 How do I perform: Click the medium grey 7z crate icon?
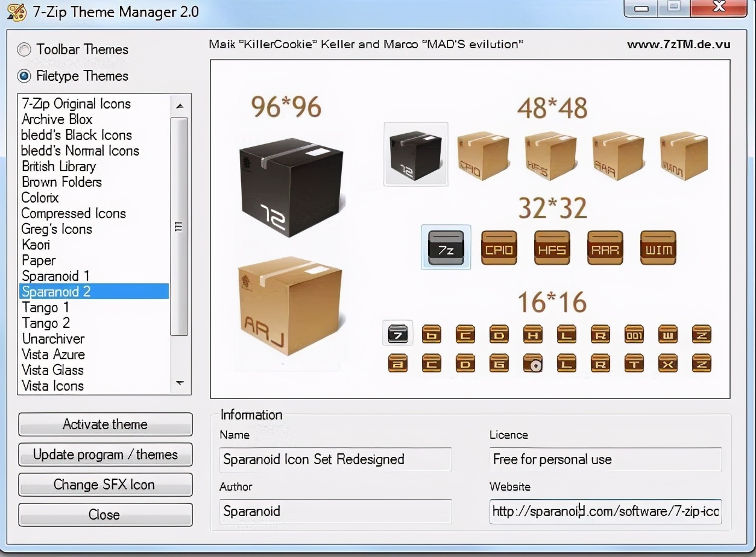446,248
